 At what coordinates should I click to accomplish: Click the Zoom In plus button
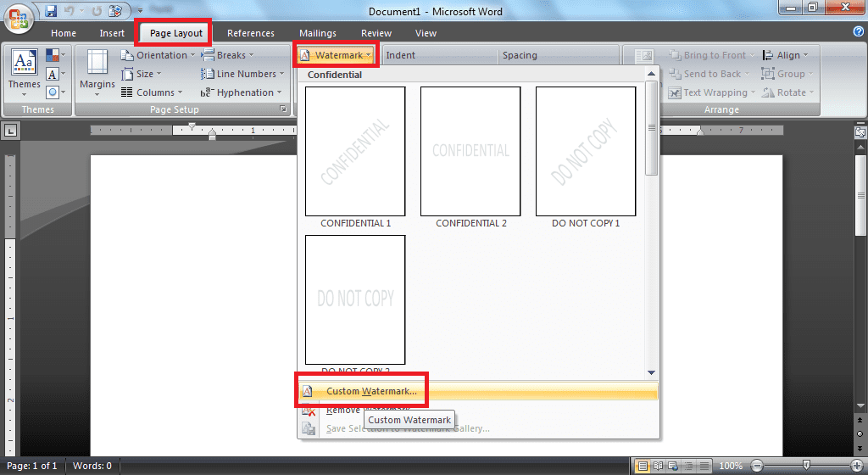(857, 466)
